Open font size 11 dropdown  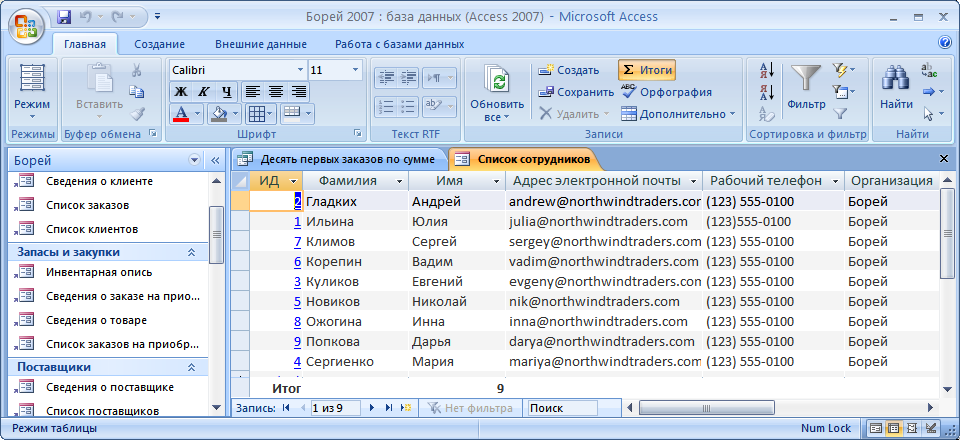click(x=355, y=70)
